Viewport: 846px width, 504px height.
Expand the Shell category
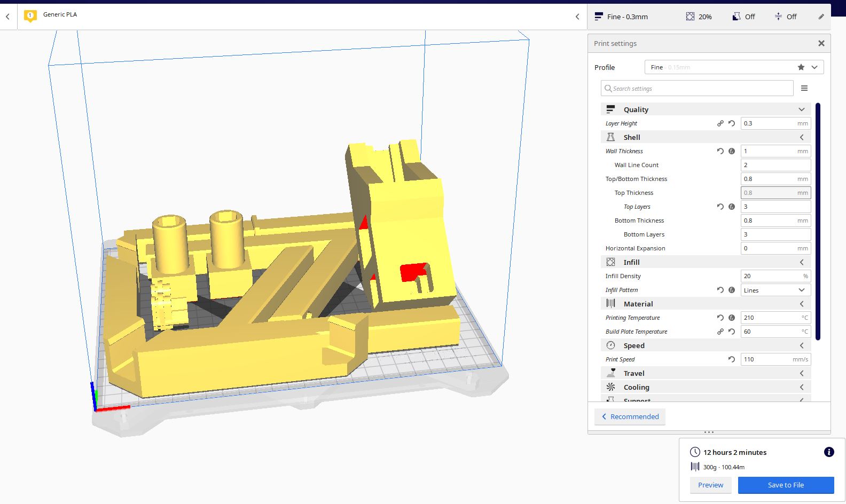pyautogui.click(x=706, y=137)
